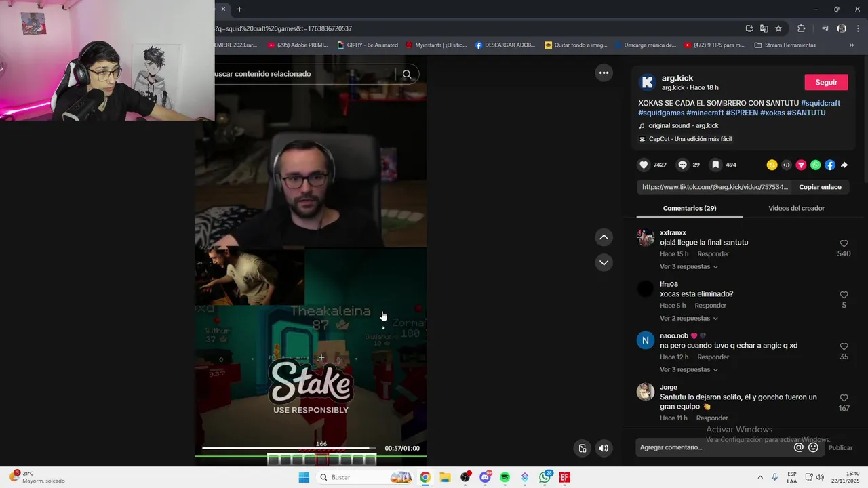Like Jorge's comment
Viewport: 868px width, 488px height.
tap(844, 398)
